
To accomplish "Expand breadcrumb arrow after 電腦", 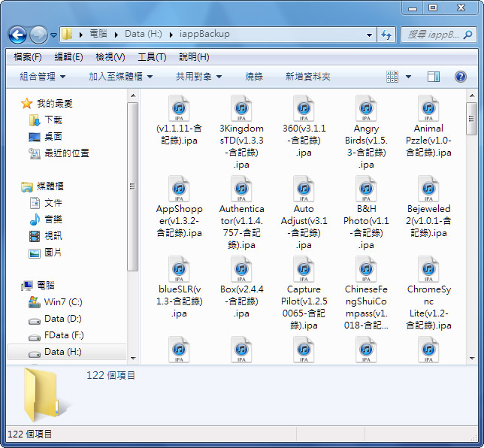I will tap(116, 35).
